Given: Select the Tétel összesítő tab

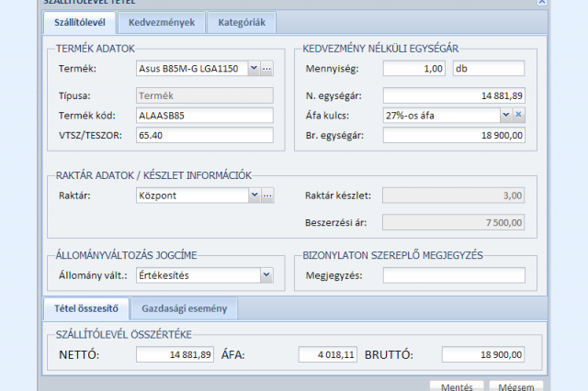Looking at the screenshot, I should click(86, 308).
